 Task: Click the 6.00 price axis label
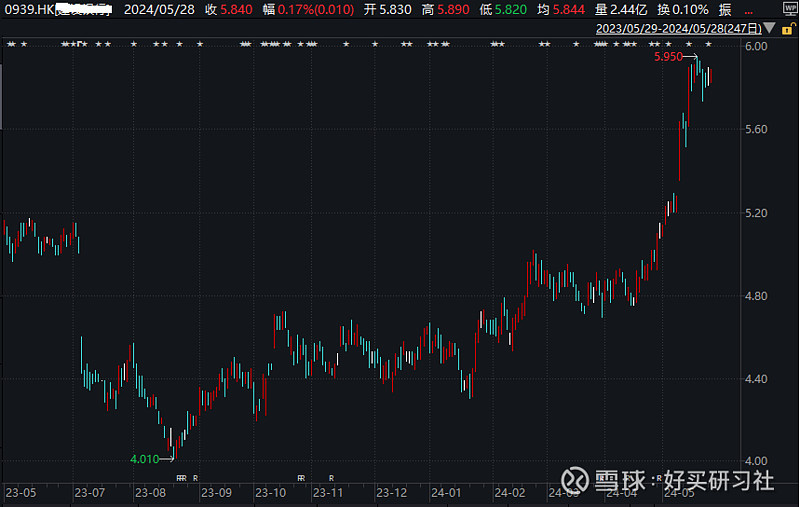756,46
